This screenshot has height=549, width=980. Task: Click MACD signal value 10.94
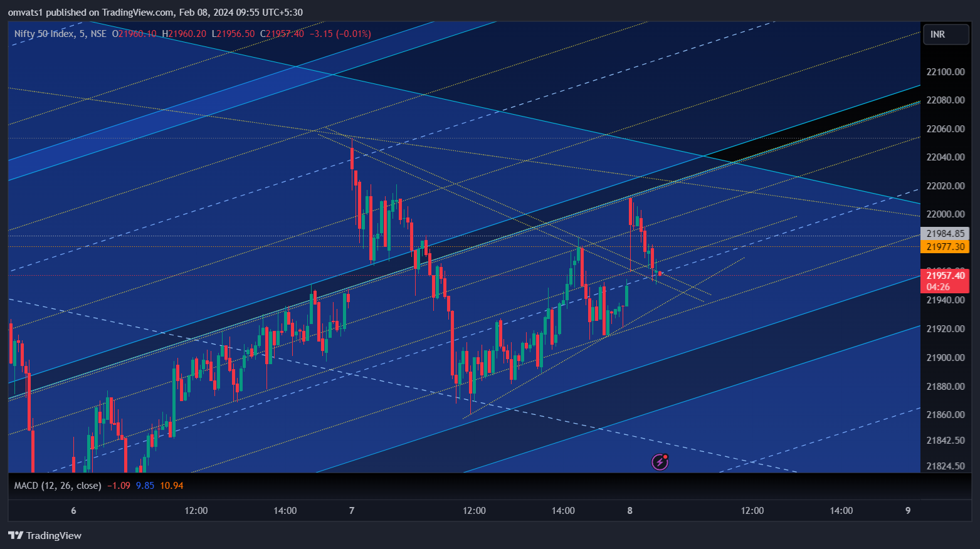(x=171, y=486)
